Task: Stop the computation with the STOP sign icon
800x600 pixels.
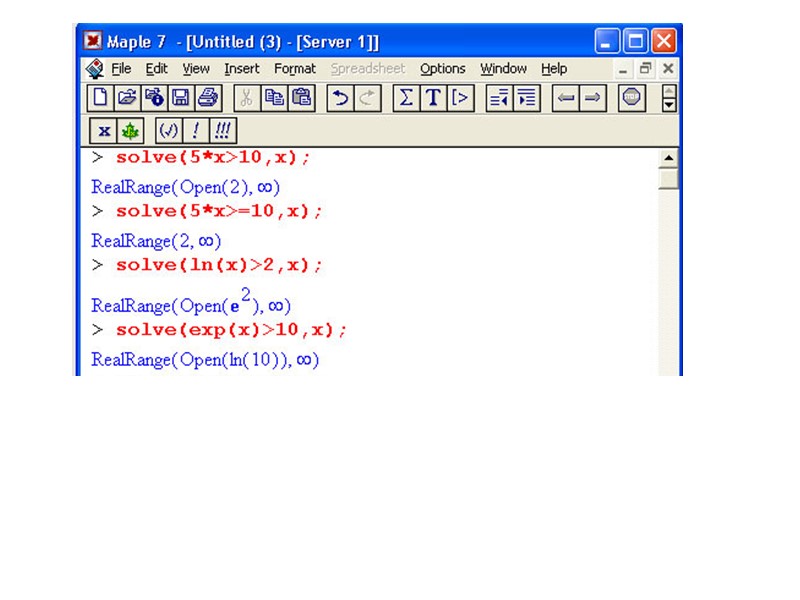Action: tap(632, 97)
